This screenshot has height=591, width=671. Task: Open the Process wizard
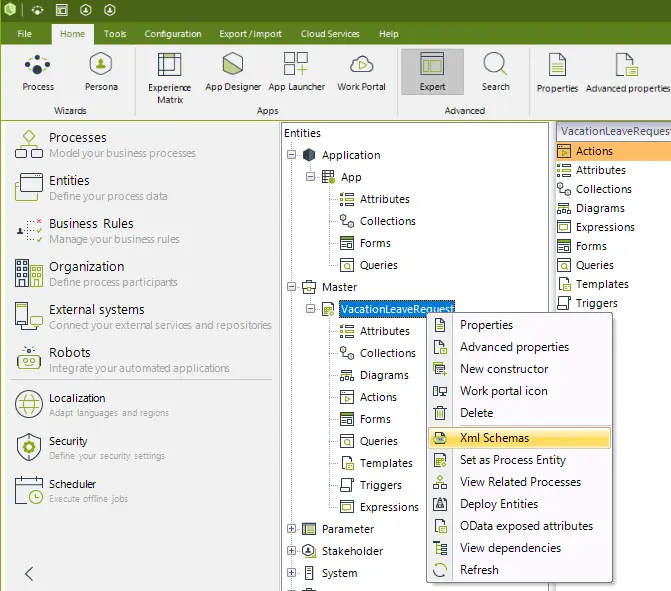point(38,73)
